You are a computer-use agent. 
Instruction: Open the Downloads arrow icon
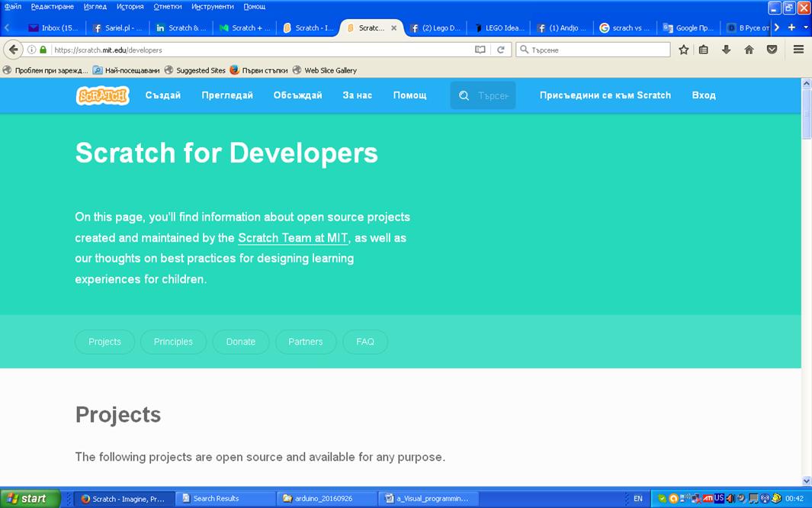pos(726,49)
